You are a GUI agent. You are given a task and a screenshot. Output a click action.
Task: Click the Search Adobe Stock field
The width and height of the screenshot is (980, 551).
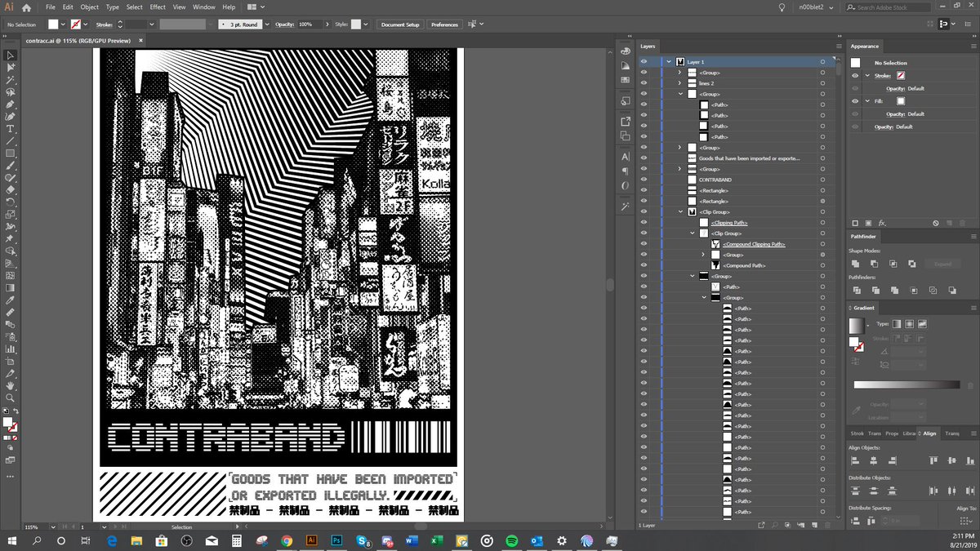[890, 7]
